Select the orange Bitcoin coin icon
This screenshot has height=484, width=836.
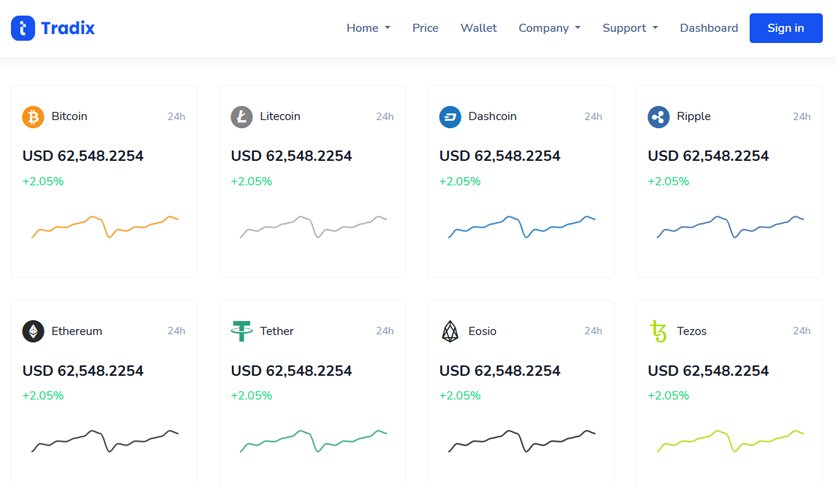point(33,117)
